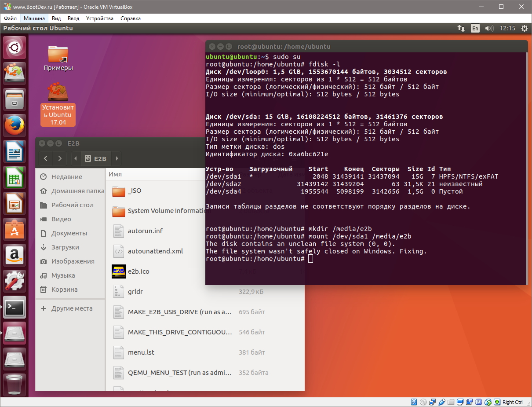Launch Firefox browser from the dock

tap(15, 125)
